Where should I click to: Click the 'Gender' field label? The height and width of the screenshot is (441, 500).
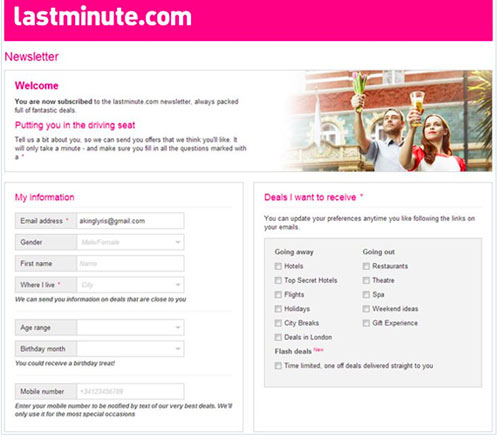click(31, 242)
